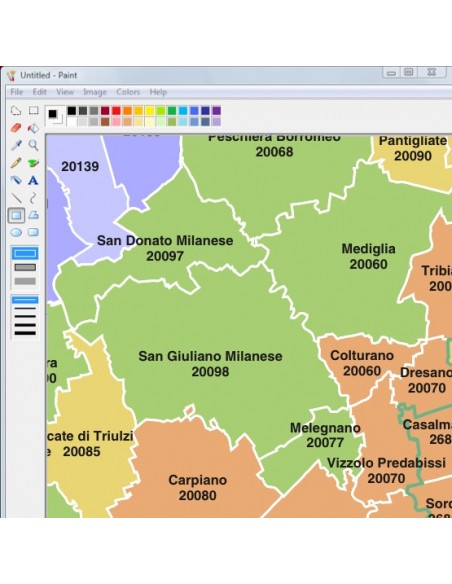Open the Colors menu
Image resolution: width=452 pixels, height=584 pixels.
[x=128, y=92]
